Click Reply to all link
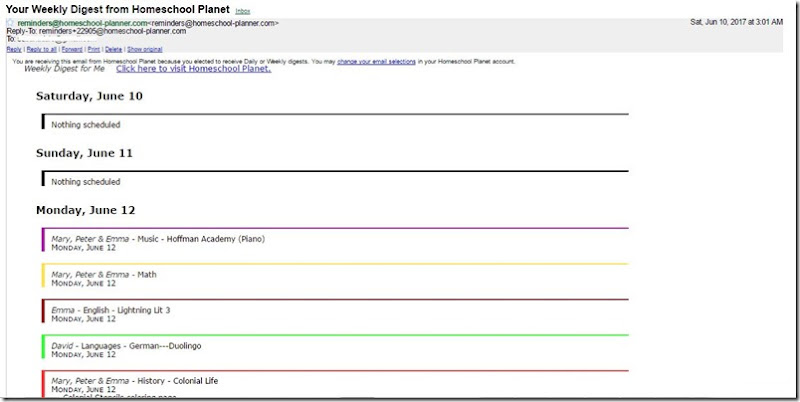Viewport: 800px width, 402px height. tap(41, 49)
